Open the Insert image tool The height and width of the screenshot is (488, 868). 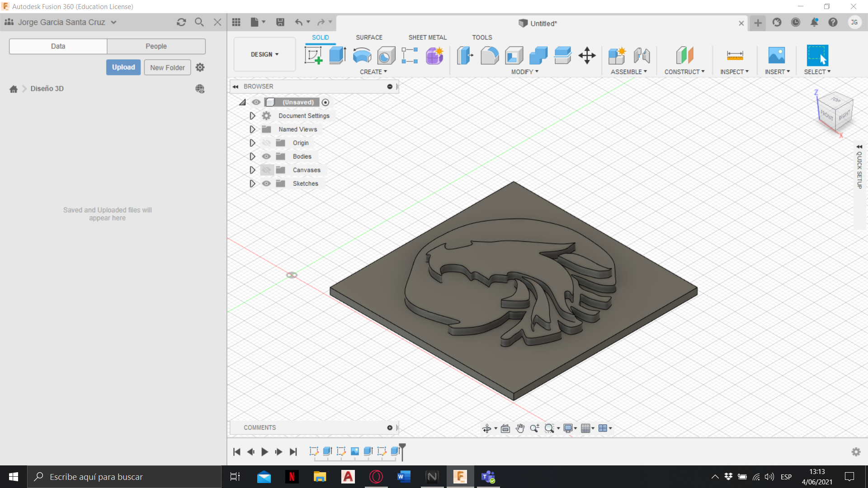click(x=777, y=56)
